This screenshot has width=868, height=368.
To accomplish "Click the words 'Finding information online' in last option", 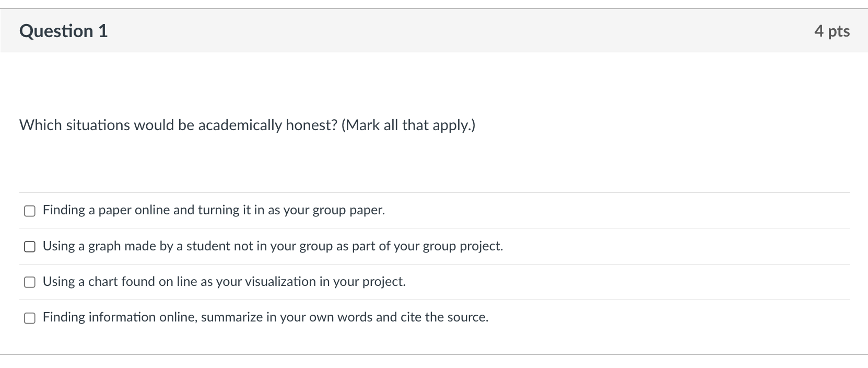I will [120, 317].
